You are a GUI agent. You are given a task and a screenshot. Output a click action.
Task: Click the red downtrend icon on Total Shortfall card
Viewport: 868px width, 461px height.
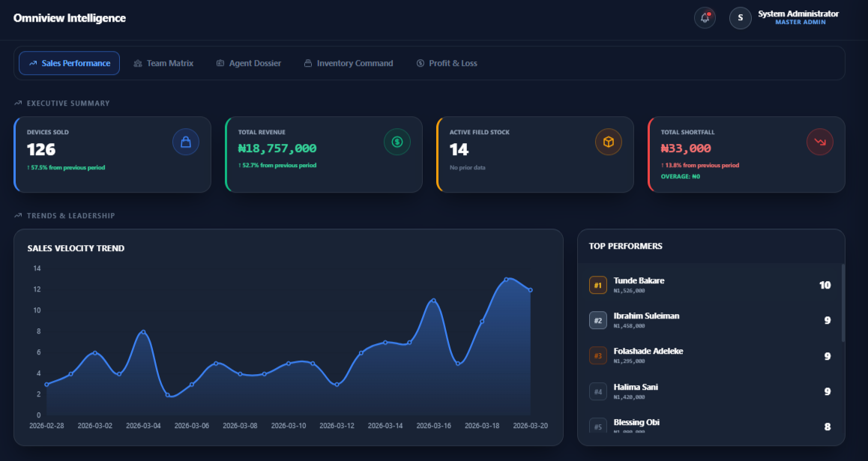point(820,142)
